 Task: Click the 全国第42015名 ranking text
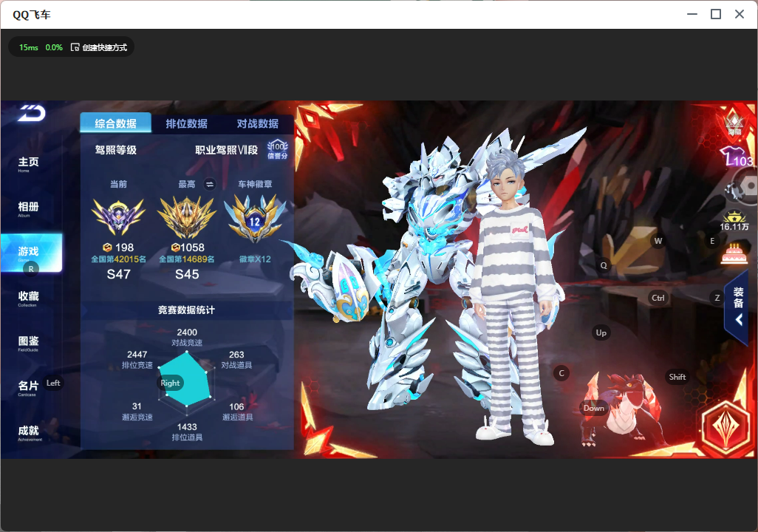coord(118,259)
